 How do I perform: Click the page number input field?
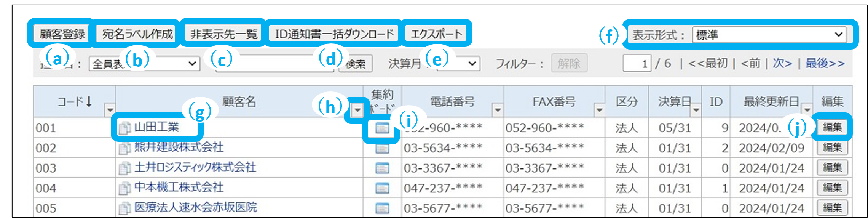(x=637, y=63)
